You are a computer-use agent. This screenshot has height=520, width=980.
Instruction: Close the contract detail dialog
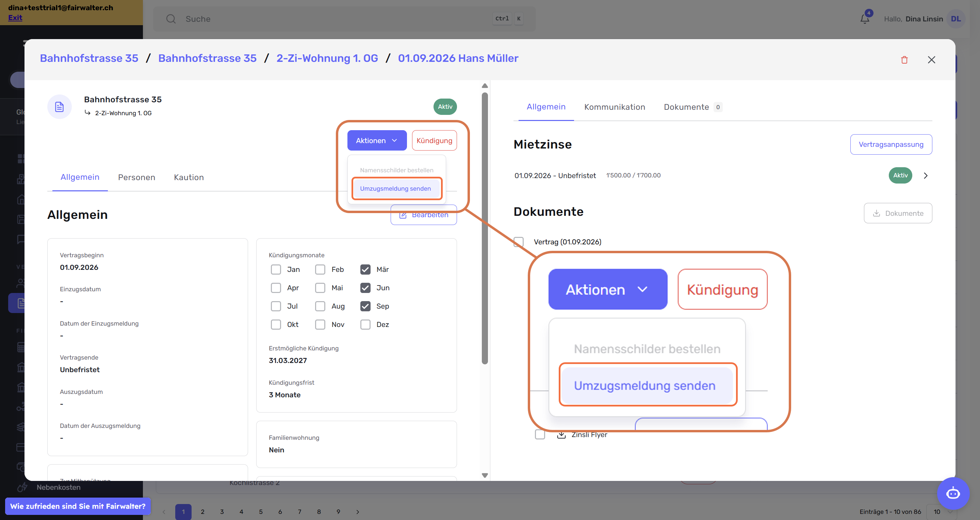tap(931, 60)
